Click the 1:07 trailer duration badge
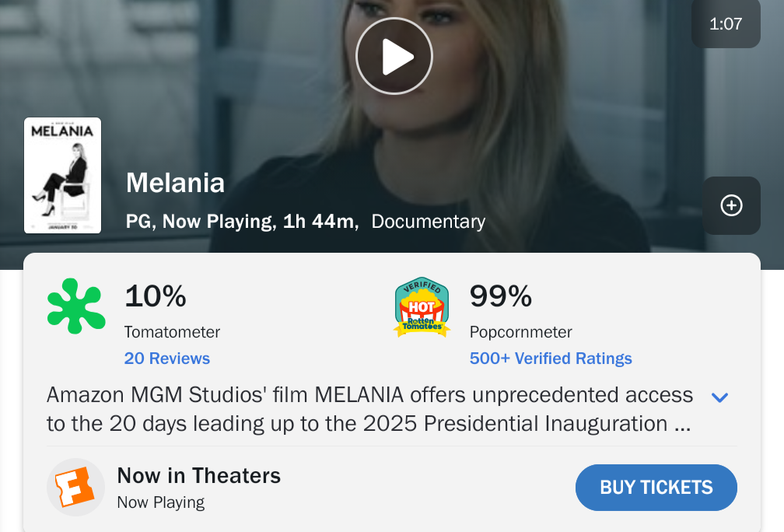Image resolution: width=784 pixels, height=532 pixels. 726,24
